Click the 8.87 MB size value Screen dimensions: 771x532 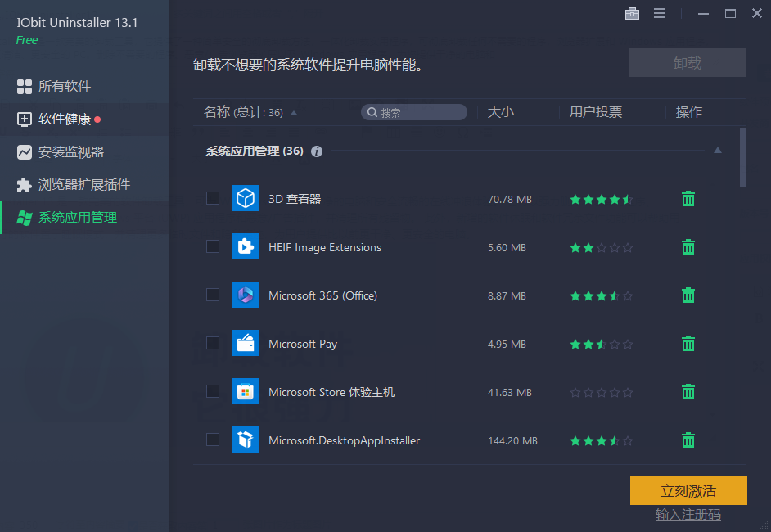(x=507, y=295)
